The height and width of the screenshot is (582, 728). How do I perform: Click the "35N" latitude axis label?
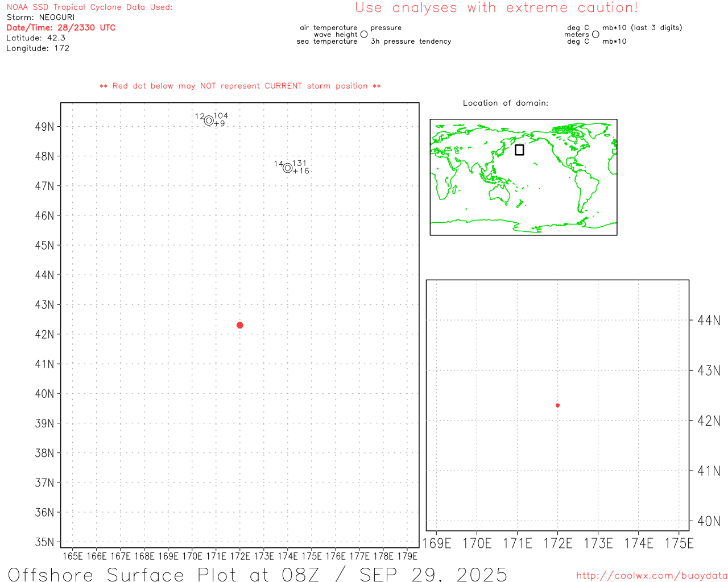pos(44,542)
